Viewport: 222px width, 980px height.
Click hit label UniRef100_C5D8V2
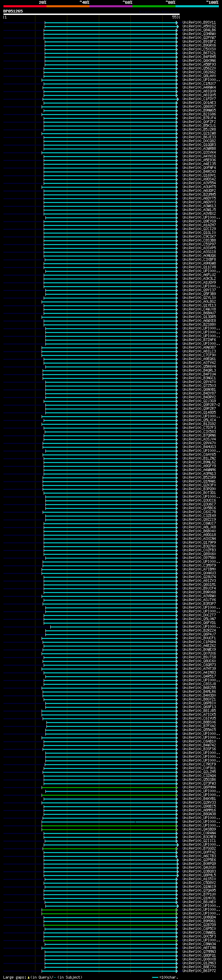click(199, 883)
